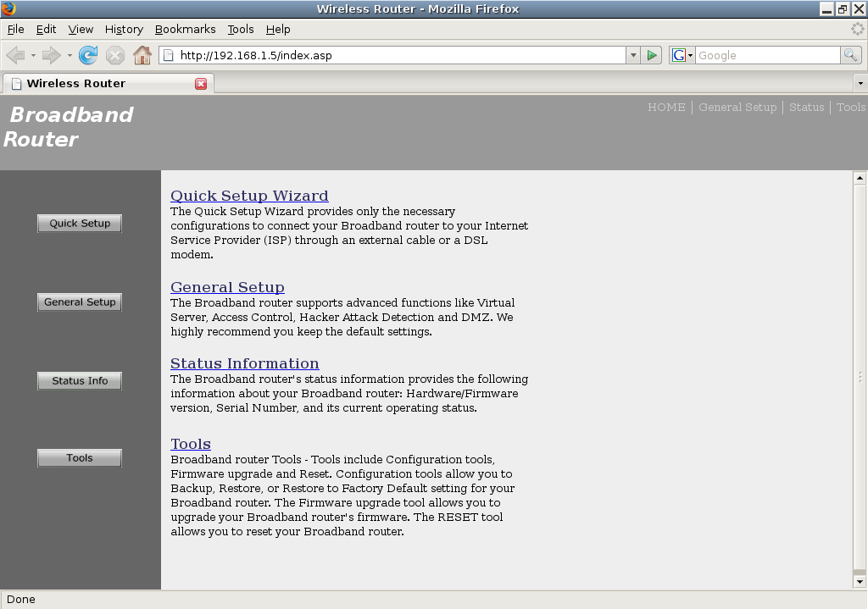Open the Tools heading link

[191, 444]
